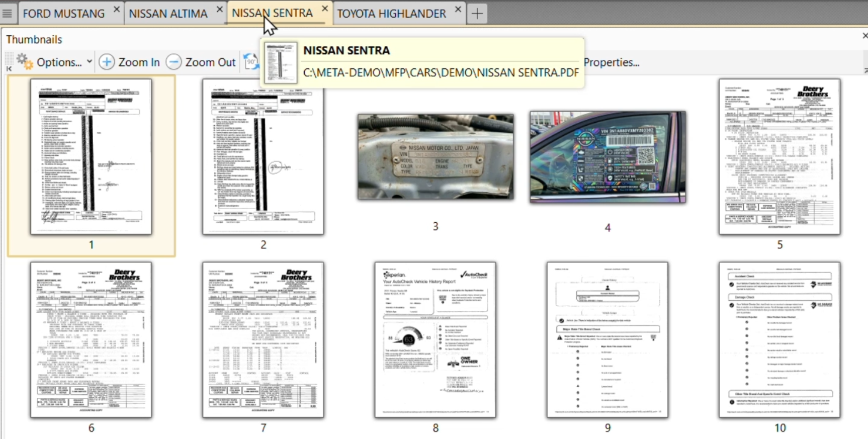
Task: Select page 9 thumbnail
Action: [607, 339]
